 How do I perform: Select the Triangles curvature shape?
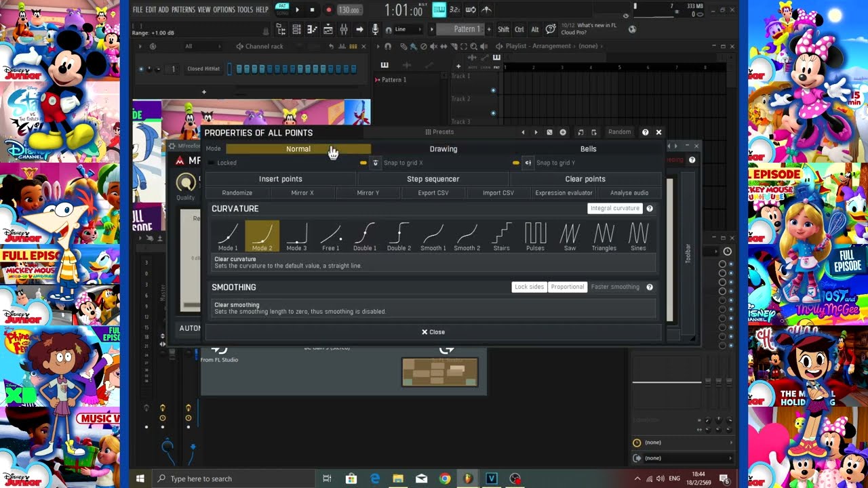pos(604,236)
